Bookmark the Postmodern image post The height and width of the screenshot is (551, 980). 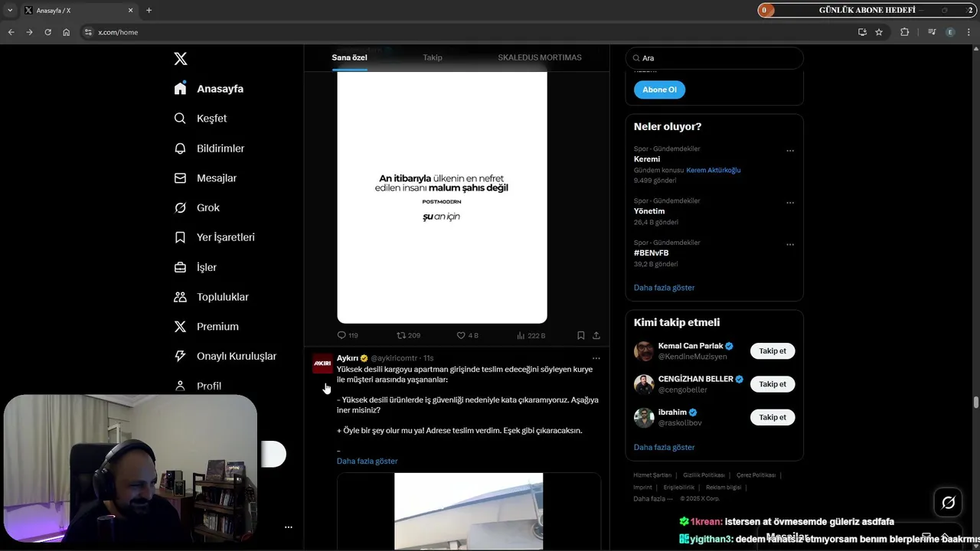(581, 335)
